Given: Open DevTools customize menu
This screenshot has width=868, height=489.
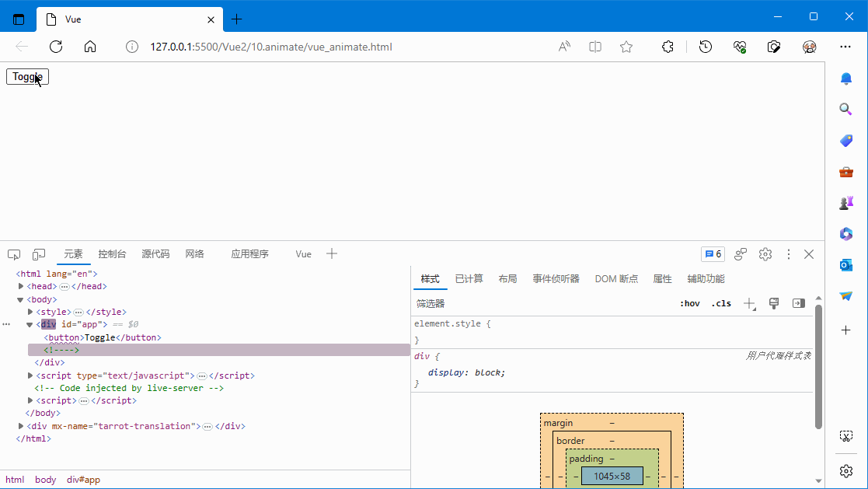Looking at the screenshot, I should click(x=788, y=254).
